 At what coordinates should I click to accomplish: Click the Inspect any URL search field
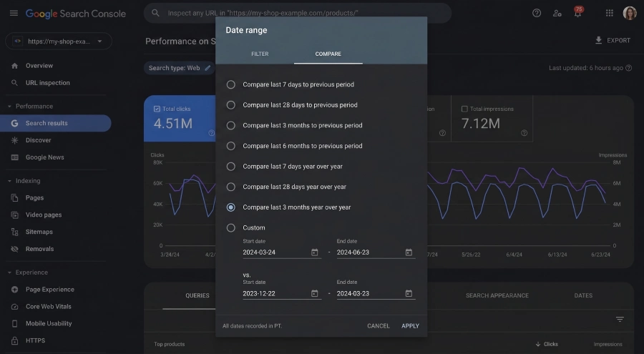(x=298, y=13)
